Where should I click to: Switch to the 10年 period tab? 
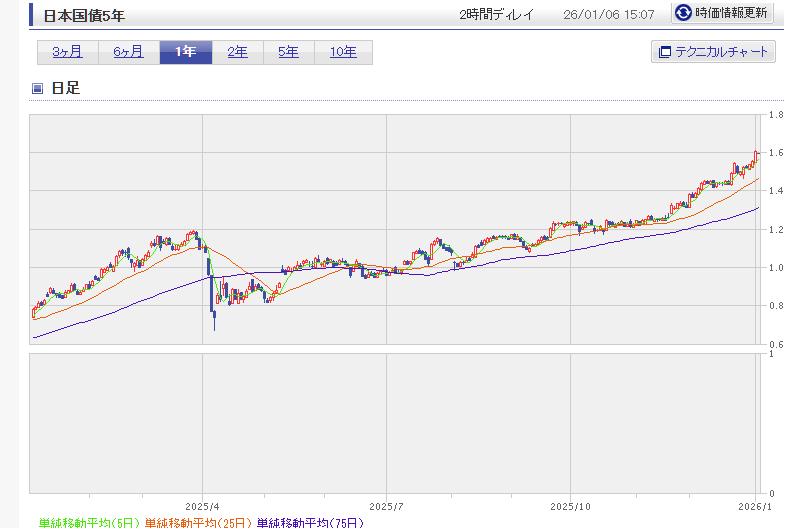[x=343, y=52]
